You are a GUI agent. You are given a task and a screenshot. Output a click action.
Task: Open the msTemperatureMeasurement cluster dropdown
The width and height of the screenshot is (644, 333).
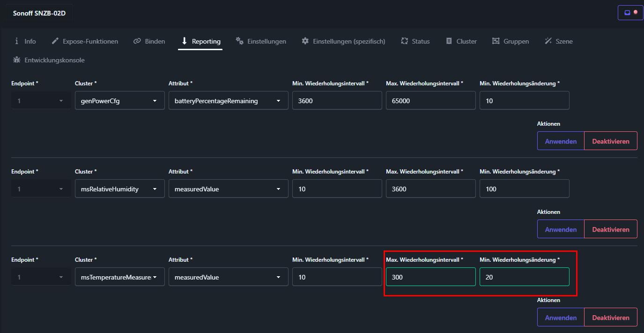[x=119, y=277]
